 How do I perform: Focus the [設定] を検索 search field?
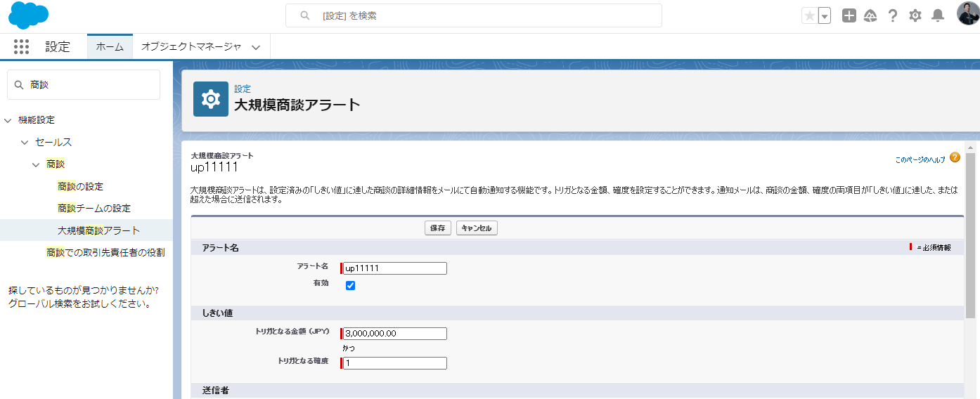(473, 15)
